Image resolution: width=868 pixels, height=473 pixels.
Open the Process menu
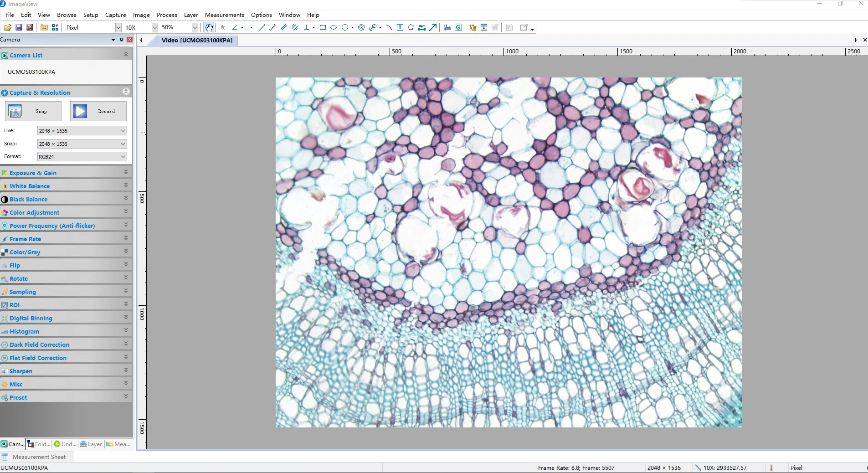[x=167, y=15]
